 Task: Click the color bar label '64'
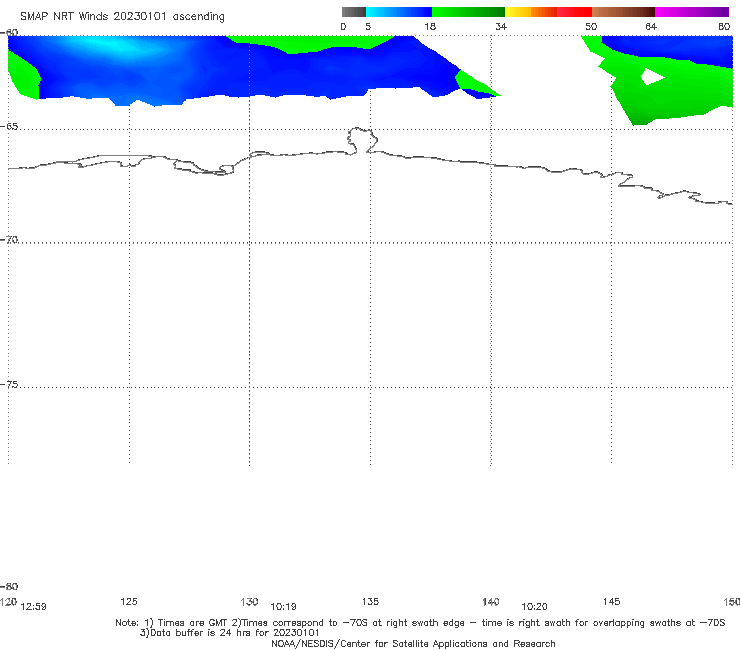[x=651, y=26]
